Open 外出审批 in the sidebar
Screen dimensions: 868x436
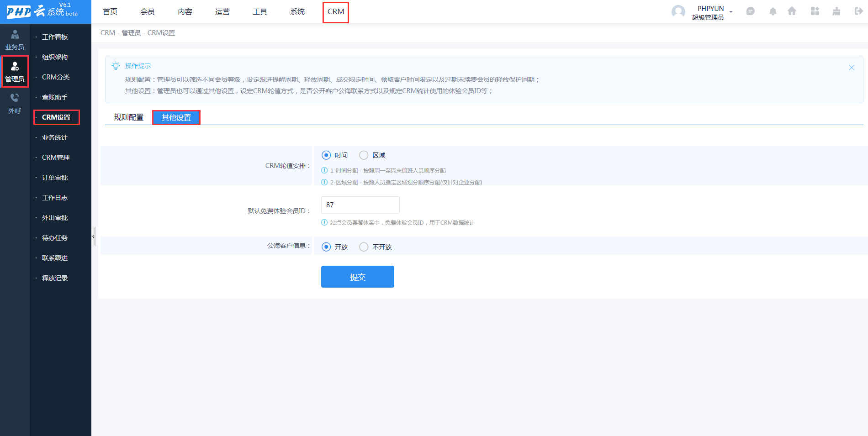tap(55, 218)
